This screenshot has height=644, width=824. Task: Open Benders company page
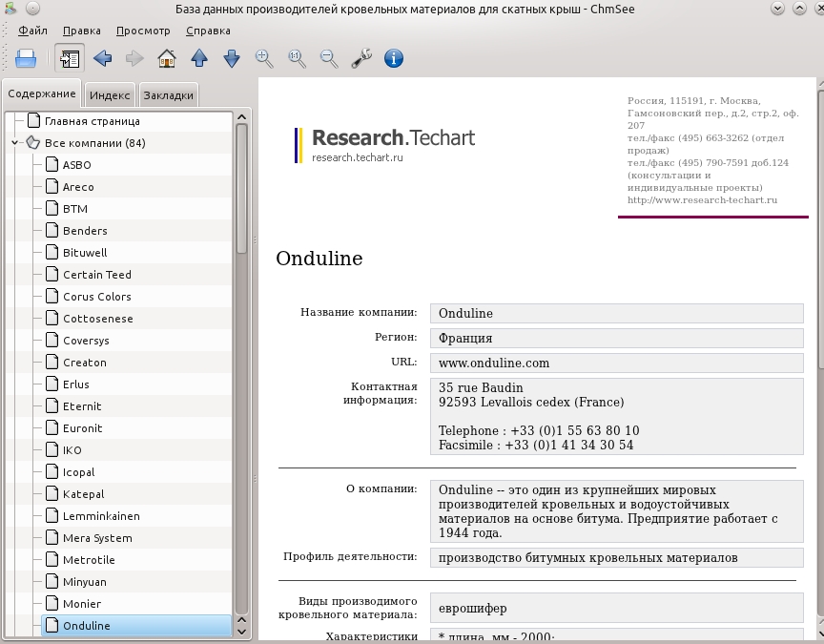click(85, 231)
